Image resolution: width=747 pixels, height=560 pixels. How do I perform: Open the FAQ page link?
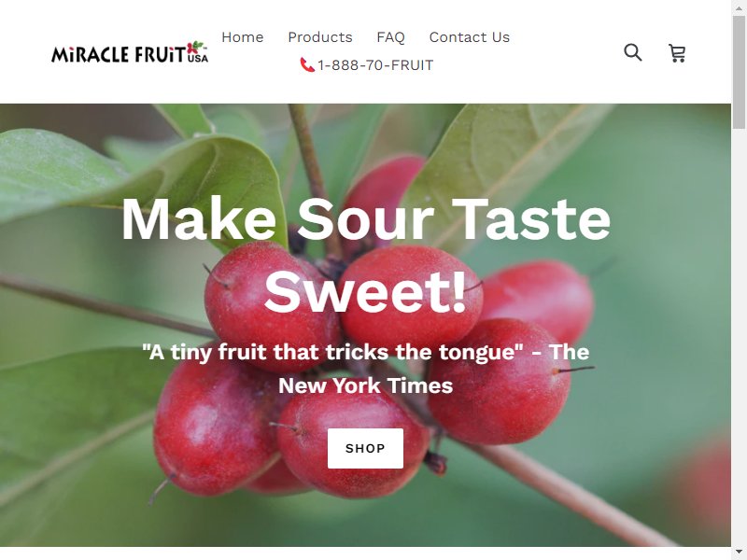click(x=390, y=37)
